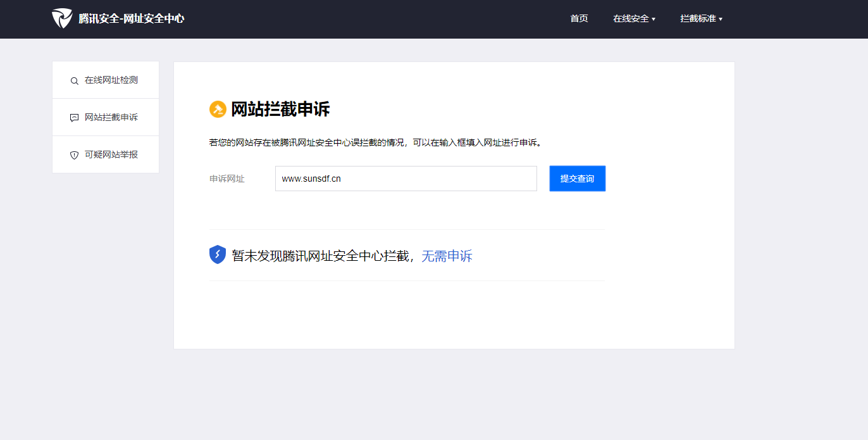Click the orange gavel icon by the page title
The image size is (868, 440).
(218, 109)
